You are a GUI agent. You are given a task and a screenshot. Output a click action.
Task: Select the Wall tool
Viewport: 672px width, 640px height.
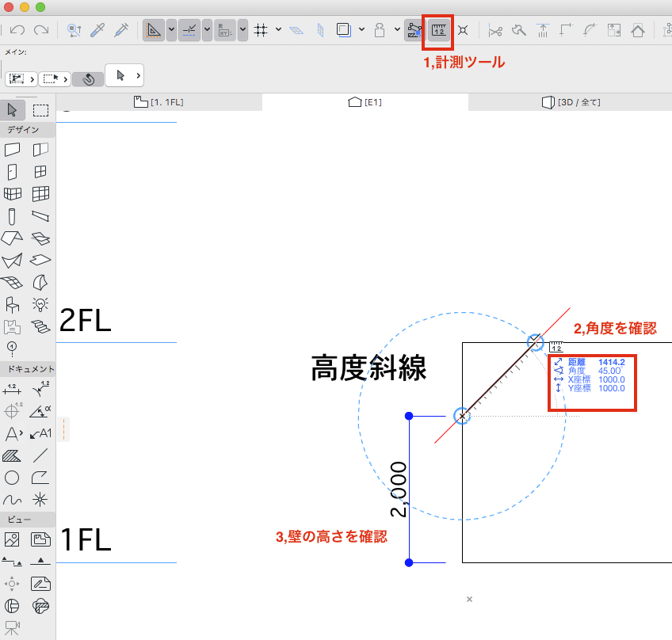pyautogui.click(x=12, y=150)
